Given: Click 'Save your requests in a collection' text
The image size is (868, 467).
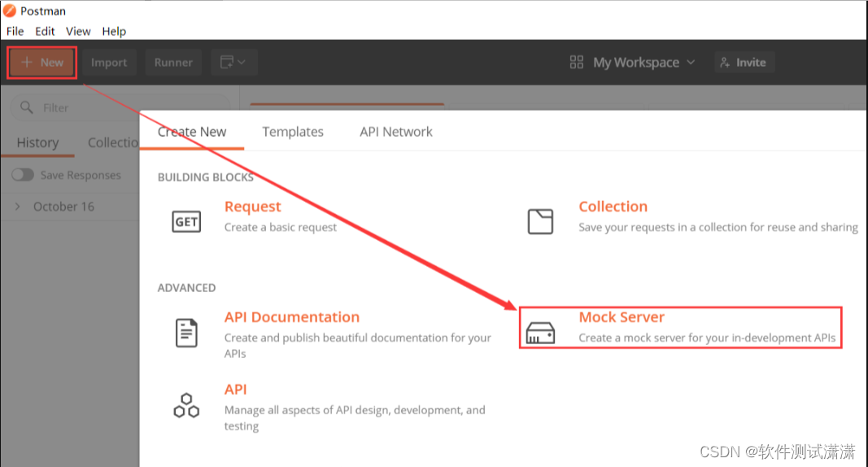Looking at the screenshot, I should 718,228.
